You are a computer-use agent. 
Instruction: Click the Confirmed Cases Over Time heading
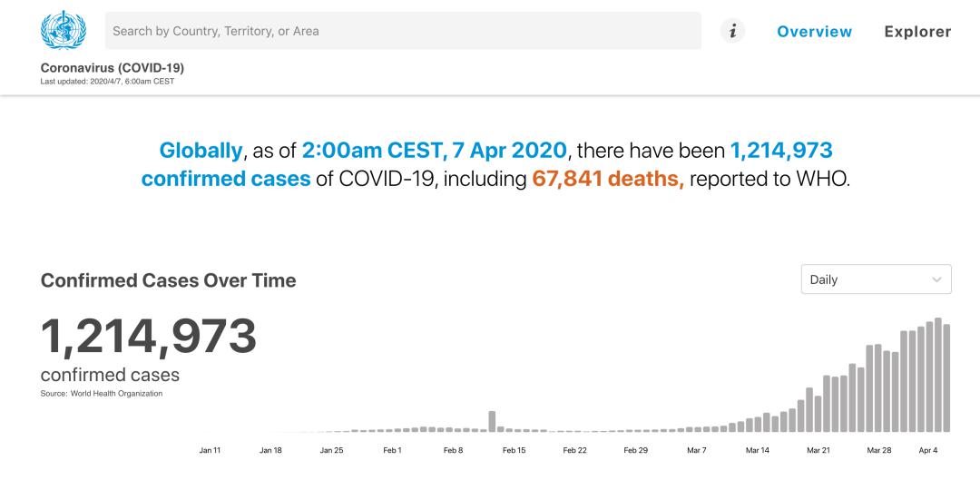click(168, 280)
